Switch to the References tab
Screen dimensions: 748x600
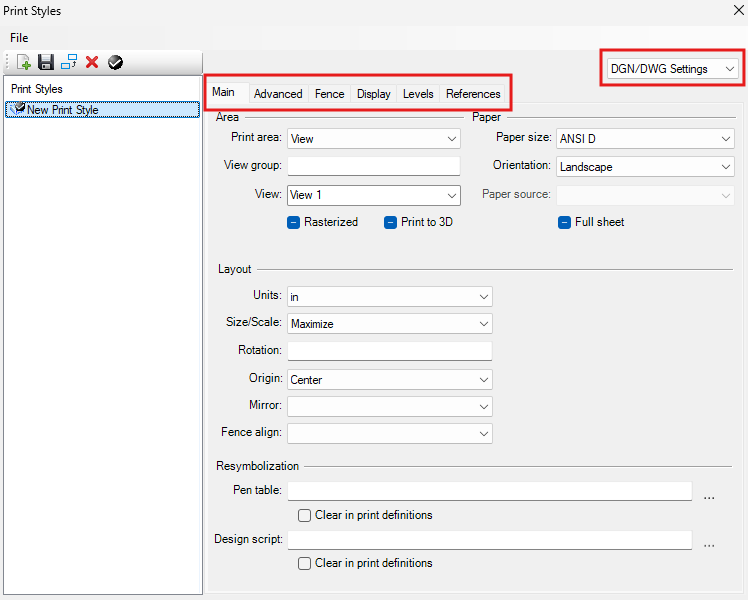[473, 94]
